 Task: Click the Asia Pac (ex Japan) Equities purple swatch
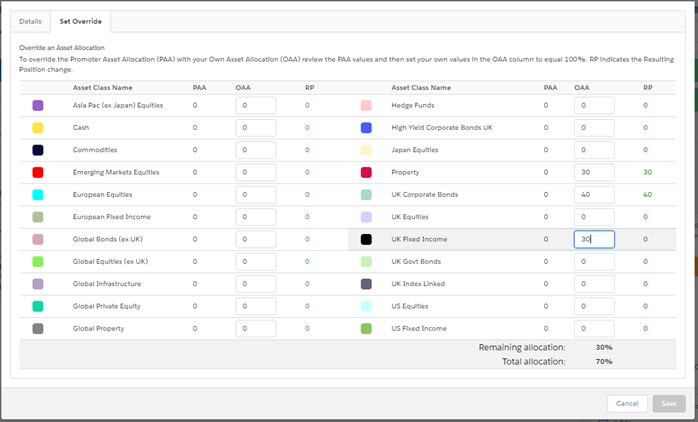click(x=38, y=106)
